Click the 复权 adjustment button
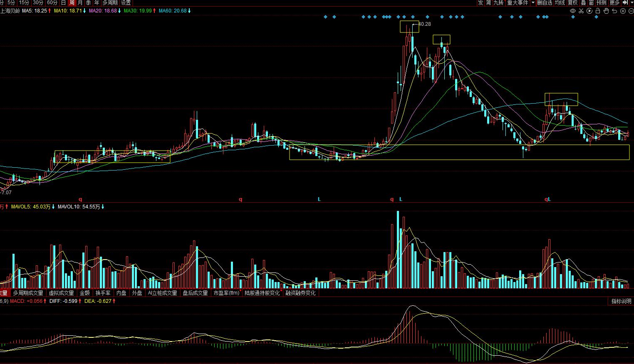The image size is (634, 364). tap(573, 2)
